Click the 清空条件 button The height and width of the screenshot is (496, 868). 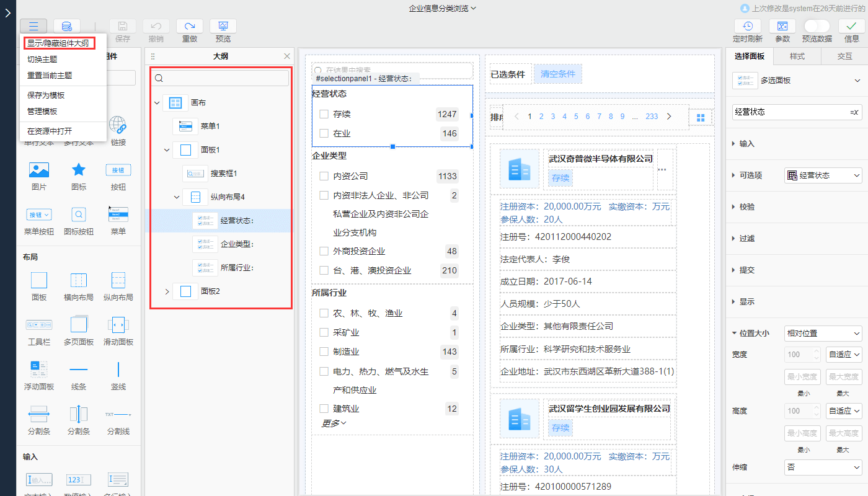[x=558, y=74]
